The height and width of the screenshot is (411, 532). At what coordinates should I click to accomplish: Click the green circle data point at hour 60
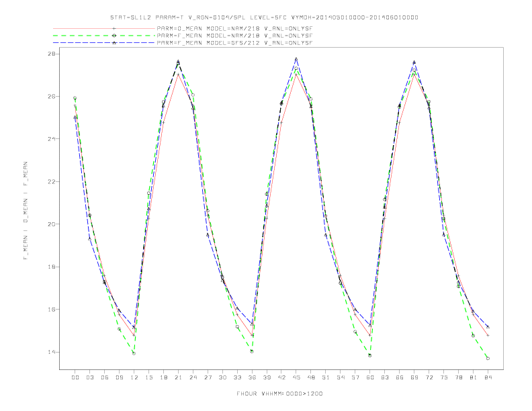point(370,355)
